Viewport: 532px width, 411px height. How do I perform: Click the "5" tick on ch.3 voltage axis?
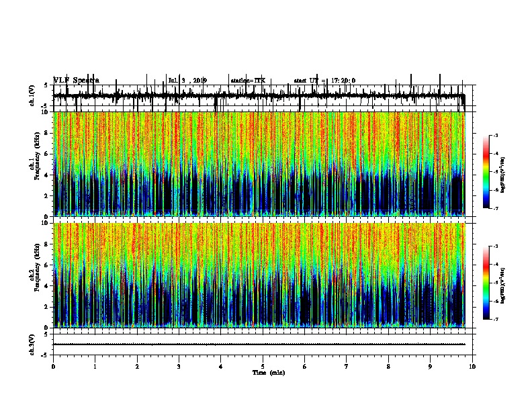click(46, 334)
